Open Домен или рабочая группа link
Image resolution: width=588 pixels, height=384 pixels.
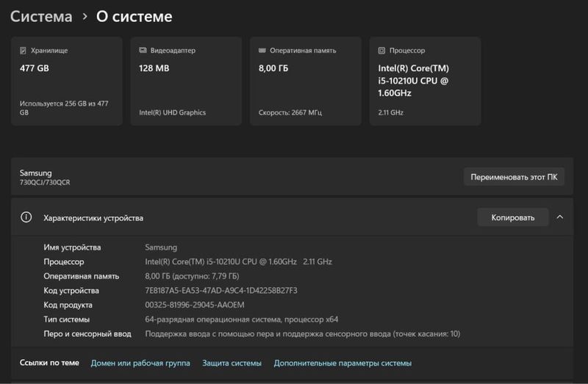click(140, 363)
